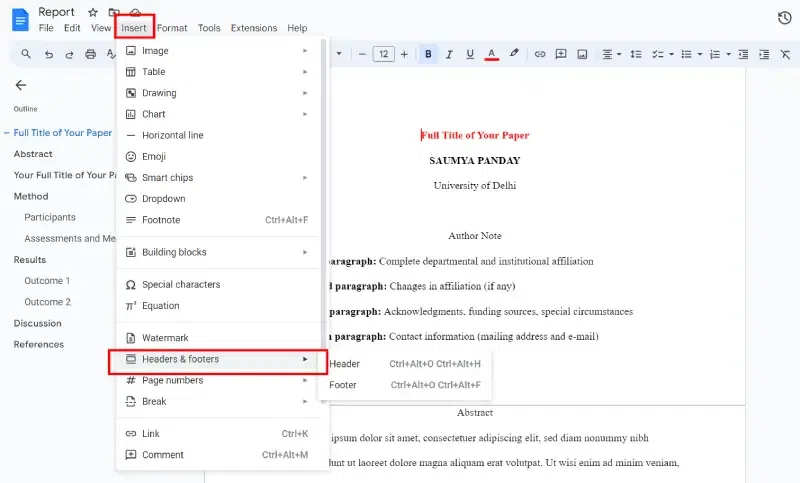Insert a Dropdown from menu

(x=218, y=199)
